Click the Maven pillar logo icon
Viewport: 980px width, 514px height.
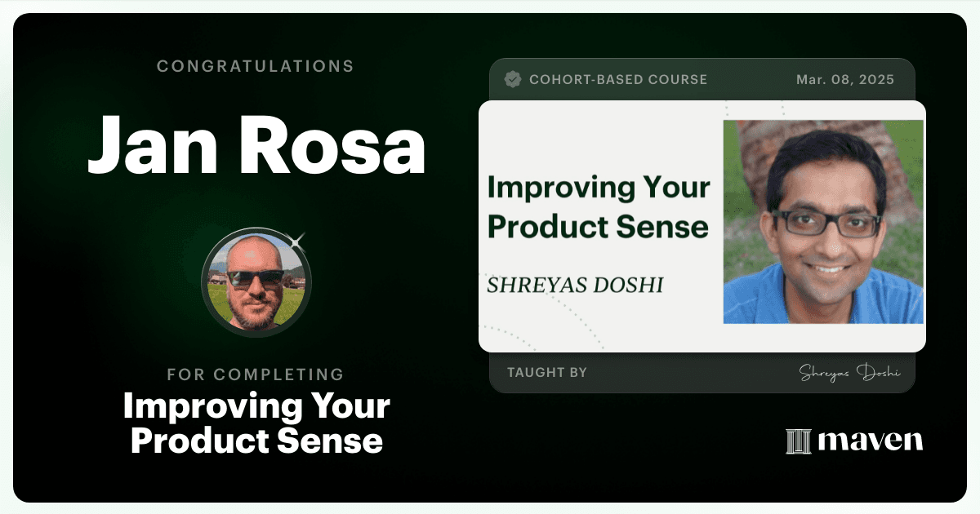(x=797, y=441)
